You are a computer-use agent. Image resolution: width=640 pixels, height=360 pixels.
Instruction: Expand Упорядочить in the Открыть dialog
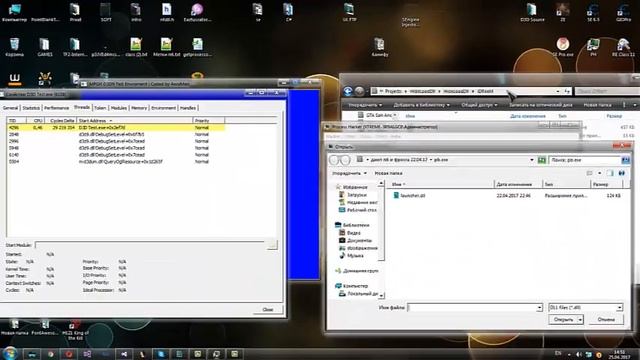point(349,173)
